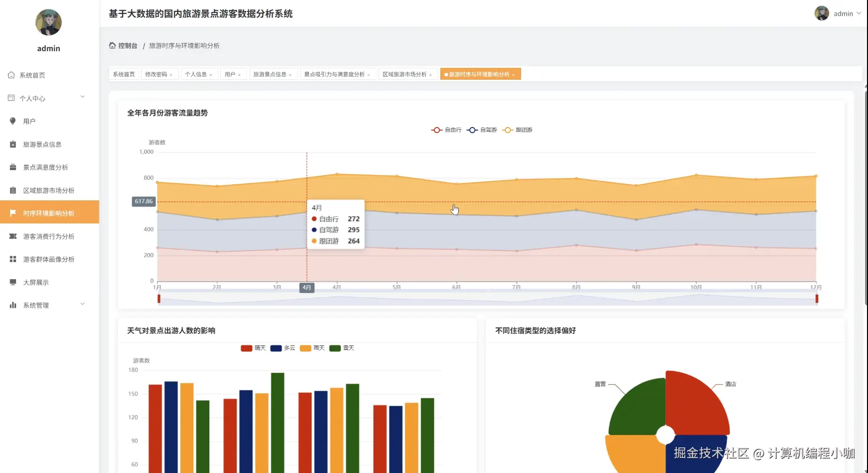This screenshot has height=473, width=868.
Task: Click the tallest green 雪天 bar
Action: tap(278, 423)
